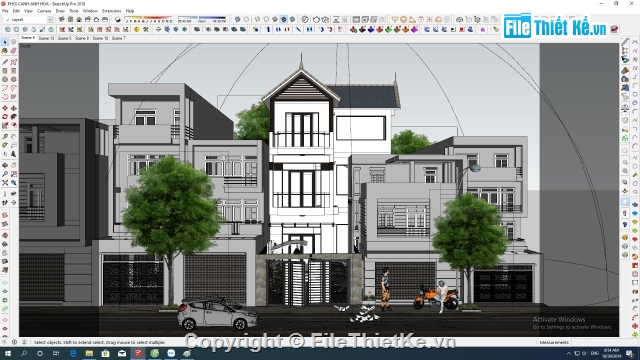This screenshot has width=640, height=360.
Task: Activate the Move tool
Action: click(x=5, y=108)
